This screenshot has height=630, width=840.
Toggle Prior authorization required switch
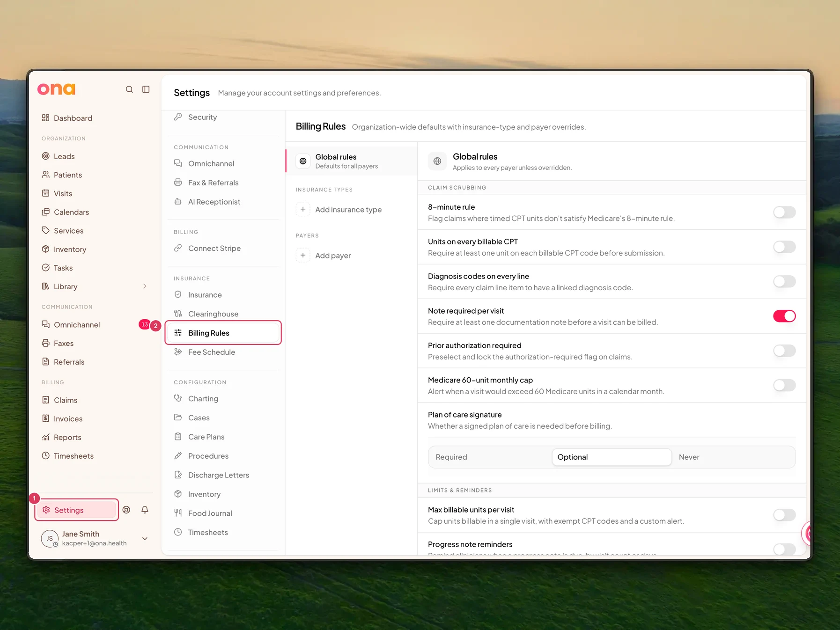tap(784, 351)
